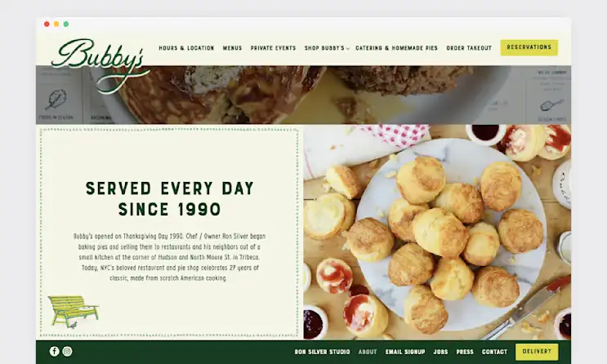Click the green park bench illustration
Screen dimensions: 607x364
[x=74, y=312]
